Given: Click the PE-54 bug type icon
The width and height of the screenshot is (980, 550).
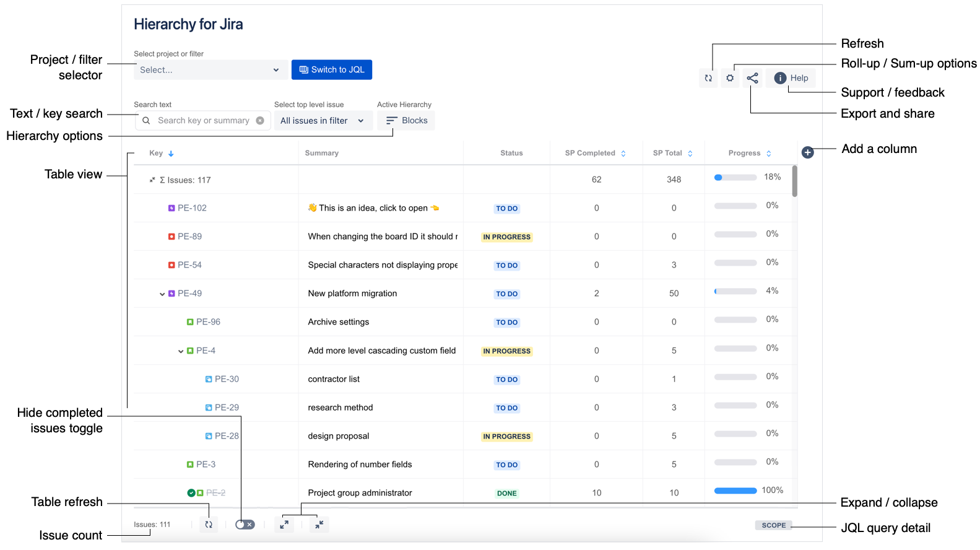Looking at the screenshot, I should pos(171,265).
